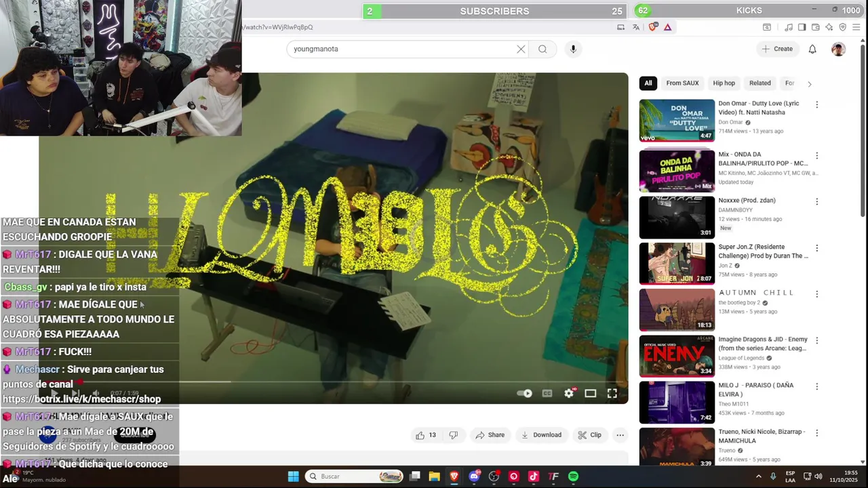Open Brave VPN shield icon
This screenshot has width=868, height=488.
pos(843,27)
